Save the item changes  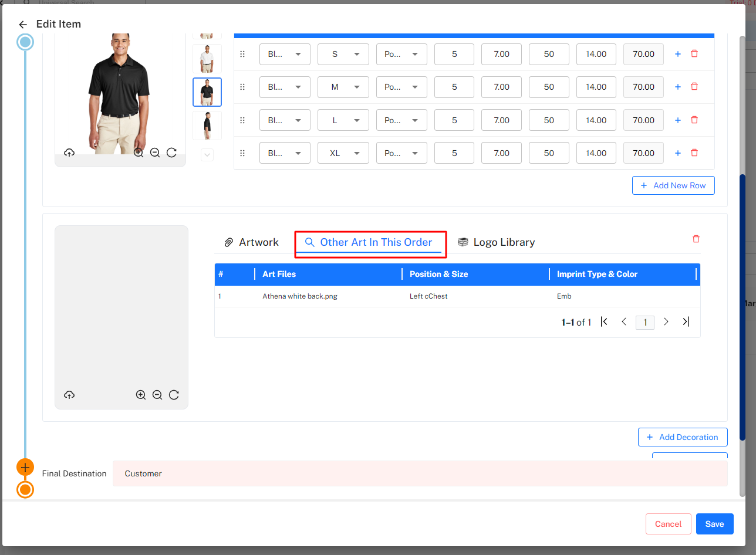point(714,524)
